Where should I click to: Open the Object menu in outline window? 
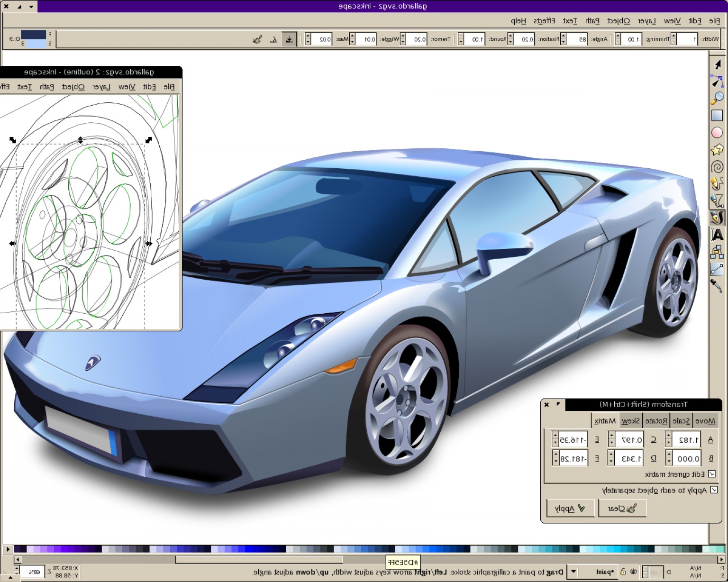point(73,87)
